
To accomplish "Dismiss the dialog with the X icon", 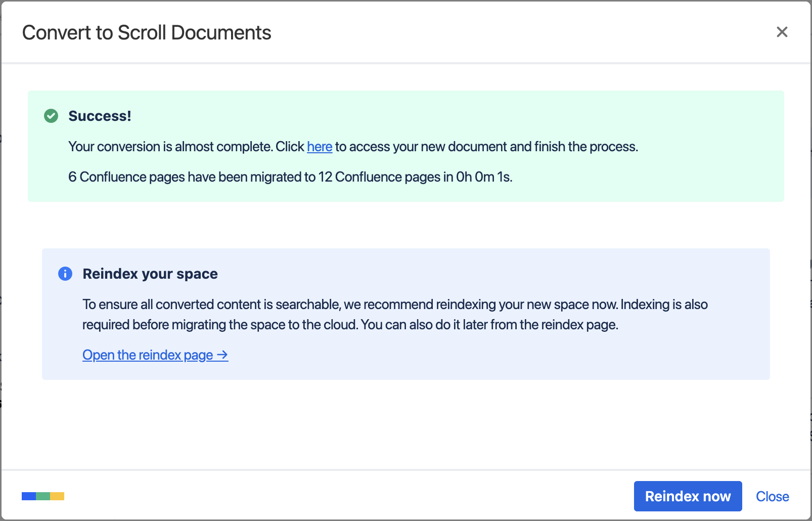I will tap(782, 32).
